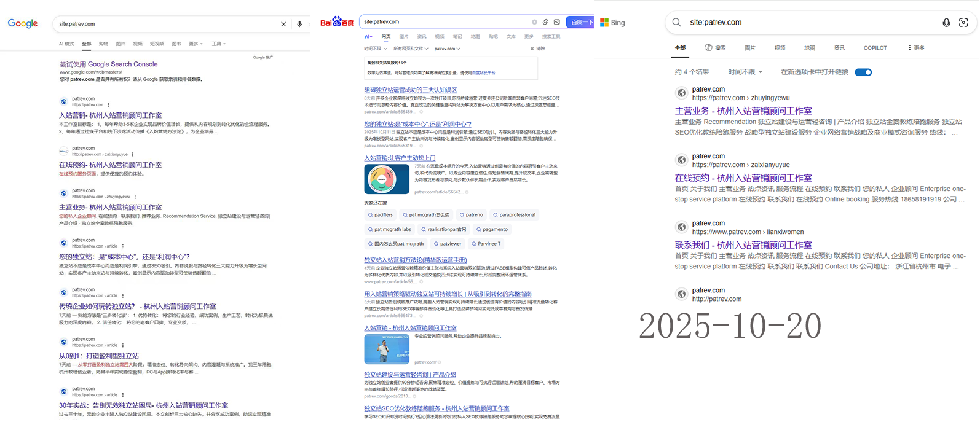Open Google result 入站营销- 杭州入站营销顾问工作室
This screenshot has width=980, height=422.
(x=111, y=115)
